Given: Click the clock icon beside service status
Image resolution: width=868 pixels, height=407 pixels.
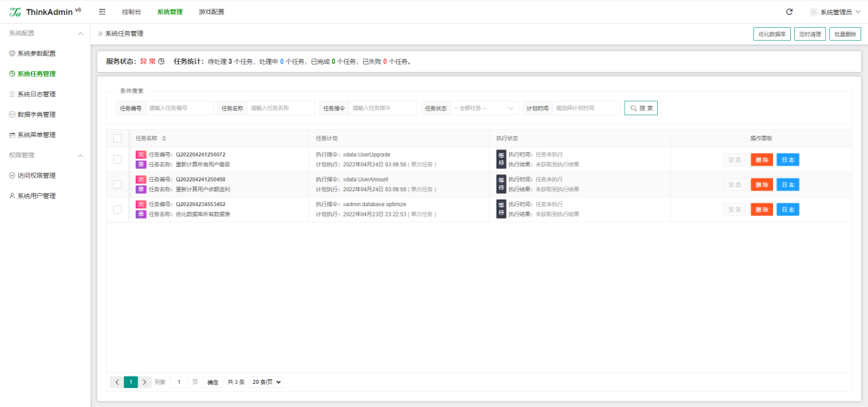Looking at the screenshot, I should point(161,62).
